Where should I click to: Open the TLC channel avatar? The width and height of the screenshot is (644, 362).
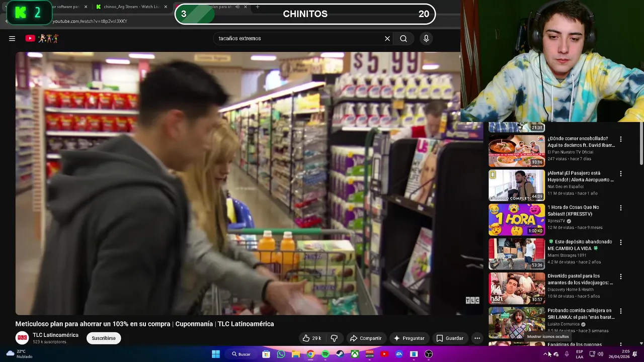click(22, 338)
